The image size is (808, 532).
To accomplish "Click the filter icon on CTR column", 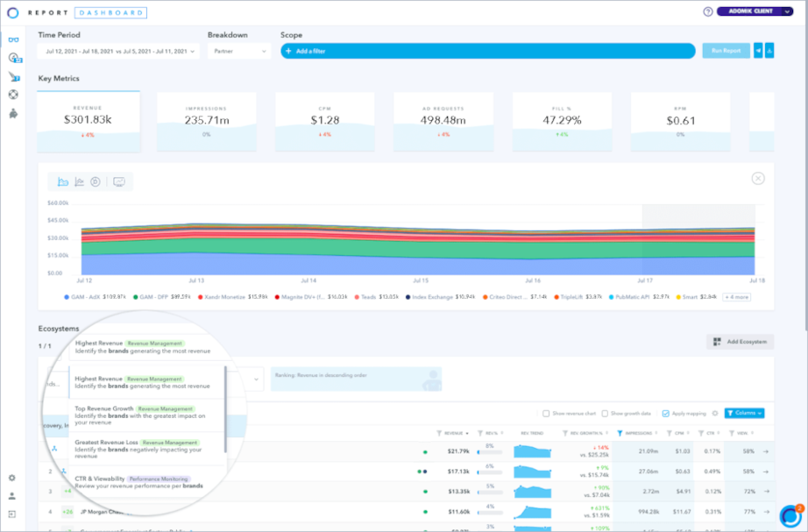I will tap(701, 433).
